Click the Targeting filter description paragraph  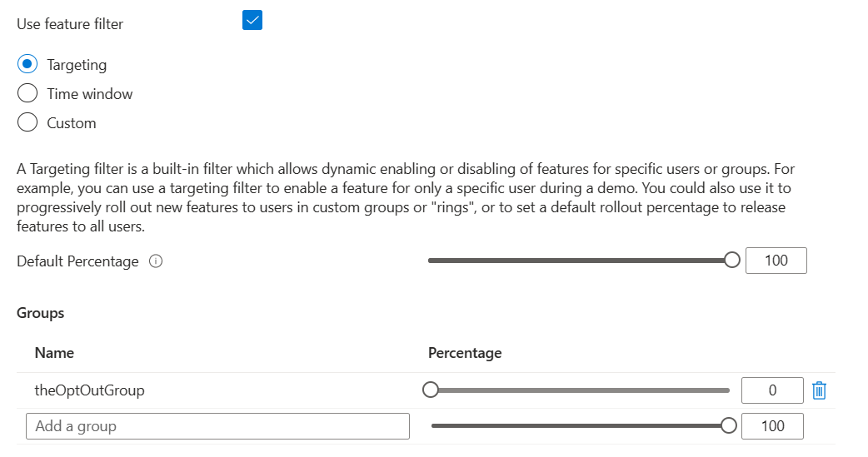(x=406, y=197)
